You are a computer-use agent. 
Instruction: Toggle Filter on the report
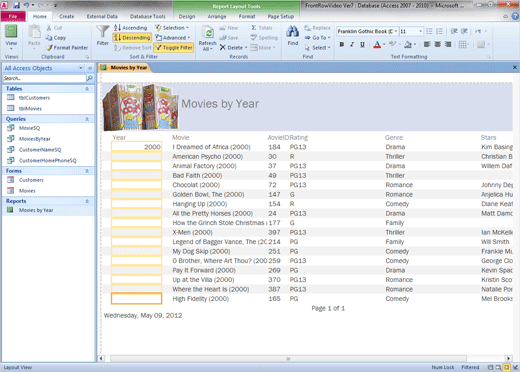pos(174,48)
